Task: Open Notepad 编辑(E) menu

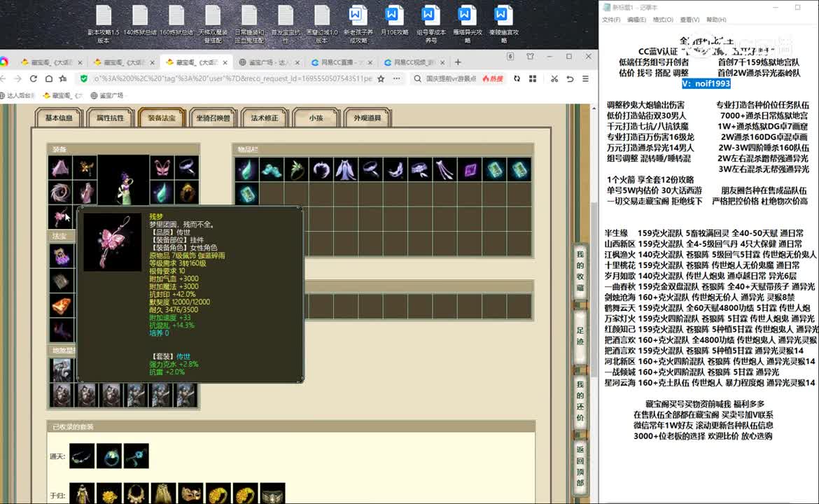Action: (636, 20)
